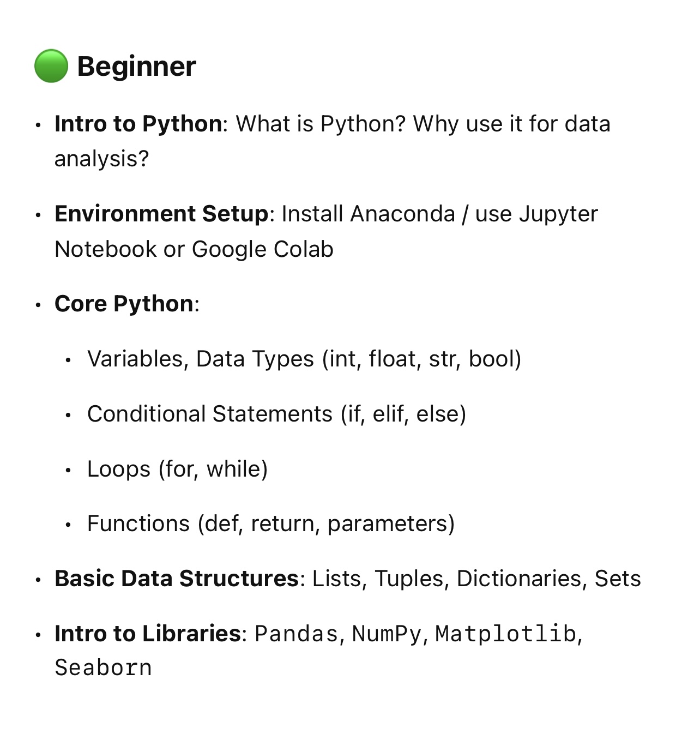Click the Variables, Data Types sub-bullet line
This screenshot has width=700, height=734.
pos(304,359)
